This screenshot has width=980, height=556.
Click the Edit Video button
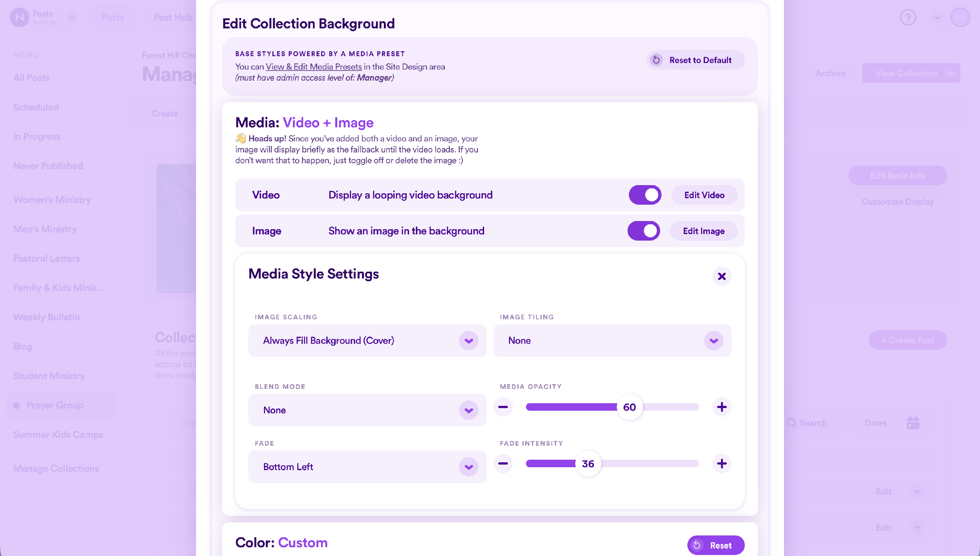[704, 195]
